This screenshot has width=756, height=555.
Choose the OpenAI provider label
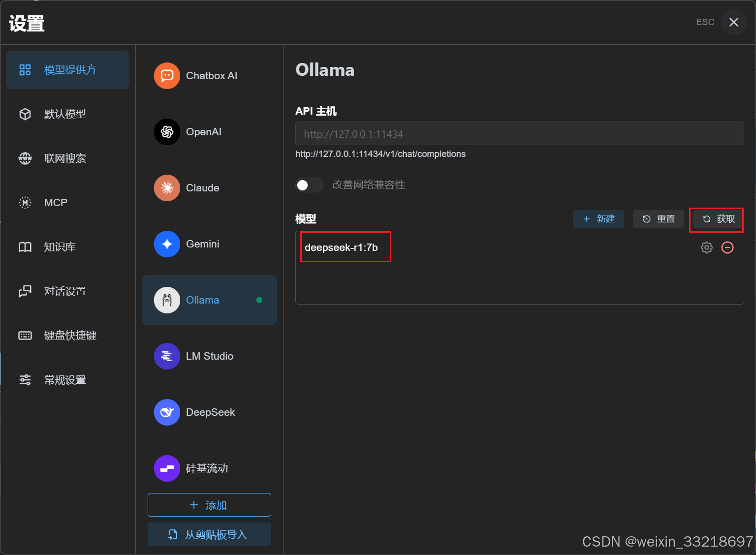(x=204, y=132)
